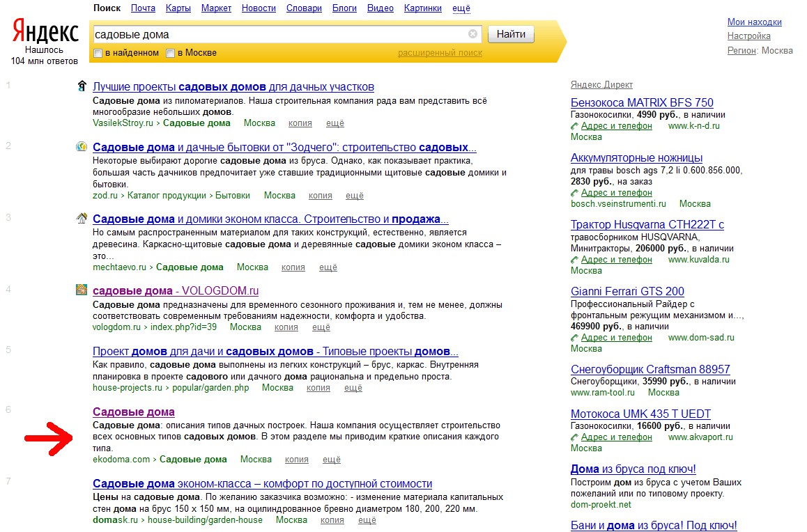807x532 pixels.
Task: Open 'Садовые дома и домики эконом класса' result
Action: (270, 219)
